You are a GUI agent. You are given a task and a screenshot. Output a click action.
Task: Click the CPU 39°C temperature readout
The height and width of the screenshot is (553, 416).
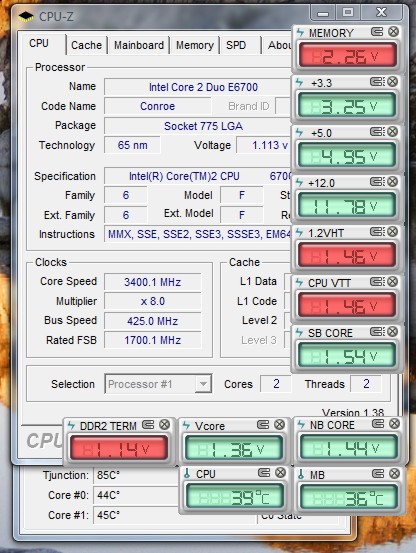(x=234, y=497)
